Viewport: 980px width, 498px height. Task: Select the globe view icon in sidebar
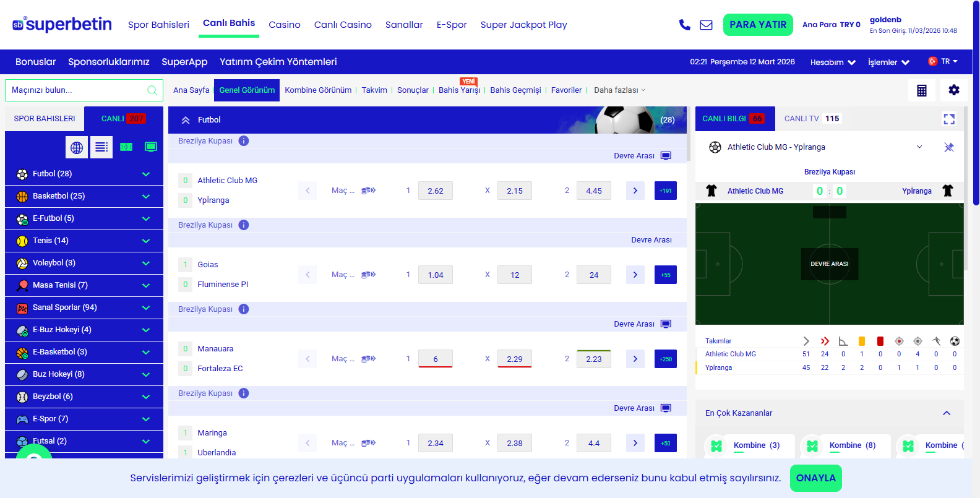tap(77, 147)
